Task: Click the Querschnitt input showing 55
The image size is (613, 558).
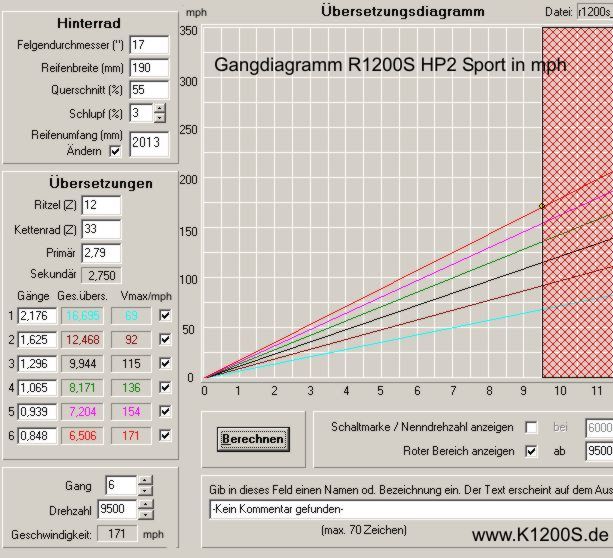Action: 149,90
